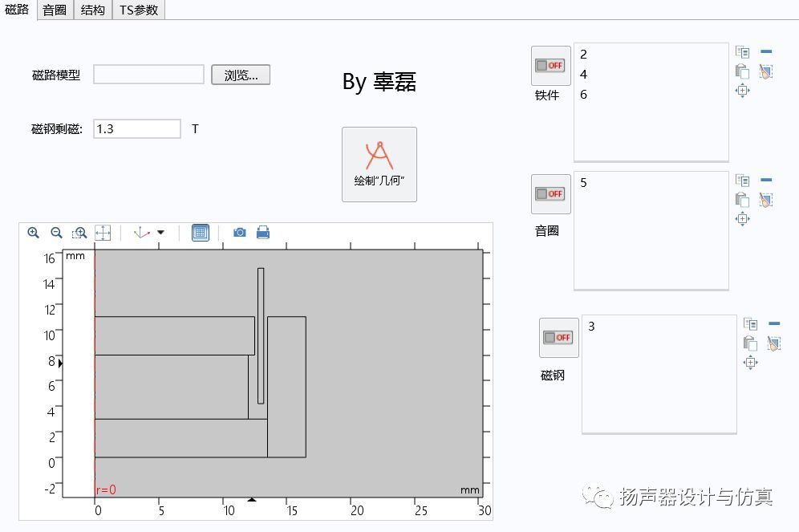Print the graphics using the printer icon

pos(263,233)
